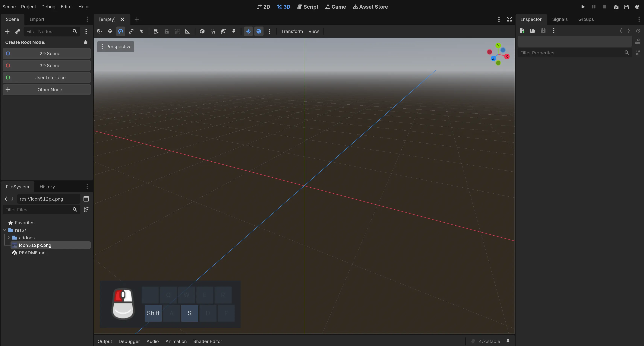Open the Movie Maker mode icon
The height and width of the screenshot is (346, 644).
[x=637, y=7]
